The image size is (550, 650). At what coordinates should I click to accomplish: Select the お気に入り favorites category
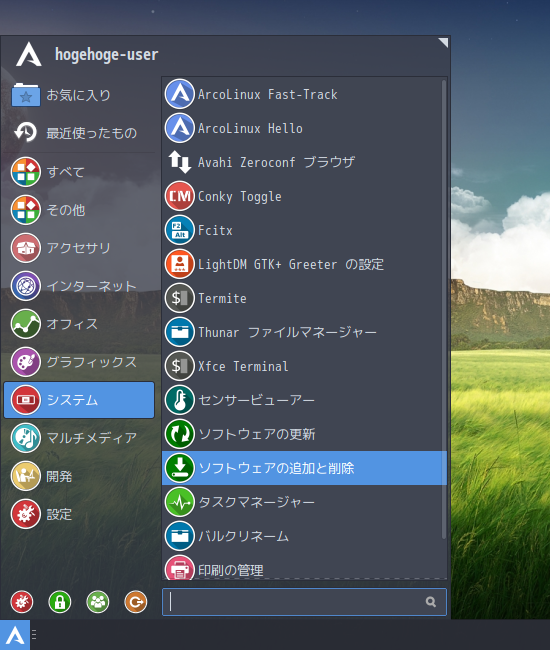pos(79,95)
